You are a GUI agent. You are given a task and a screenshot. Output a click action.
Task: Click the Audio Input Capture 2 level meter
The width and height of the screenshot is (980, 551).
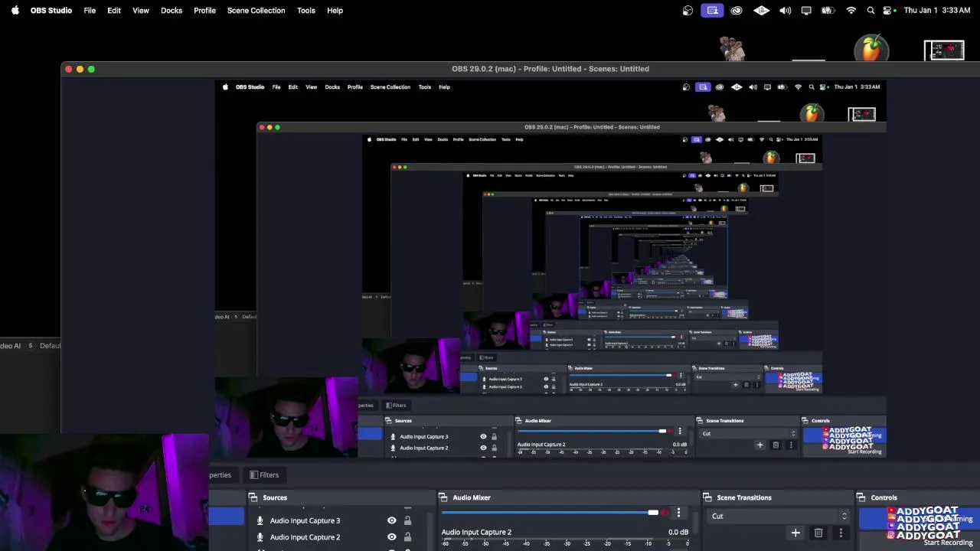click(x=565, y=540)
